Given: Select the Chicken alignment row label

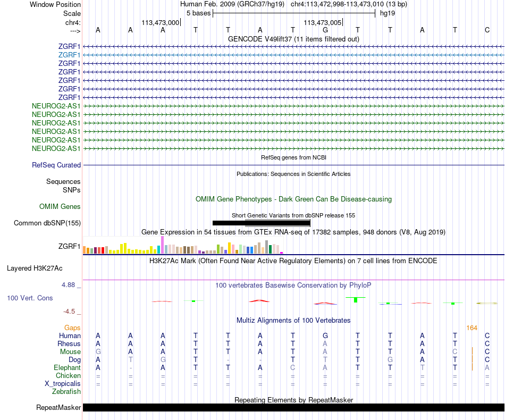Looking at the screenshot, I should click(x=68, y=375).
